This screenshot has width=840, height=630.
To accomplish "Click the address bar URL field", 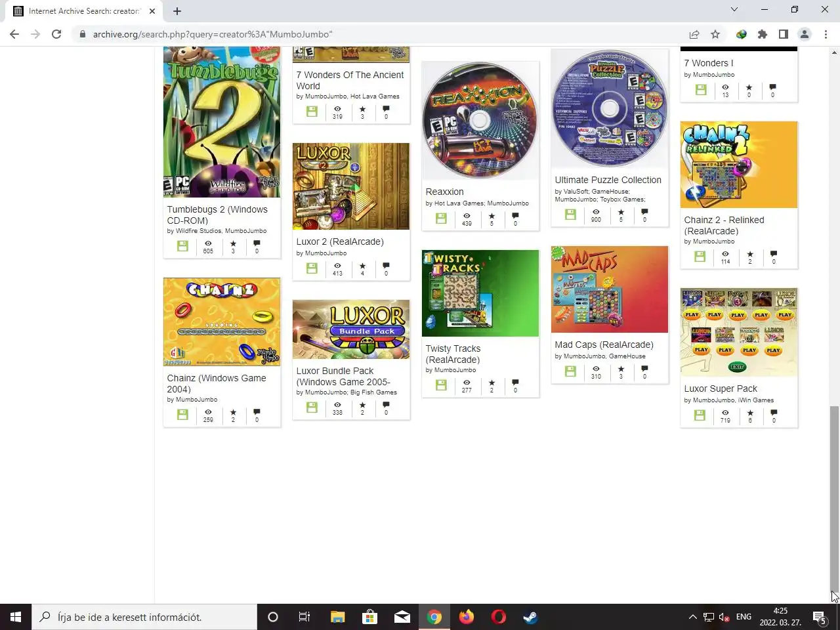I will [x=381, y=34].
